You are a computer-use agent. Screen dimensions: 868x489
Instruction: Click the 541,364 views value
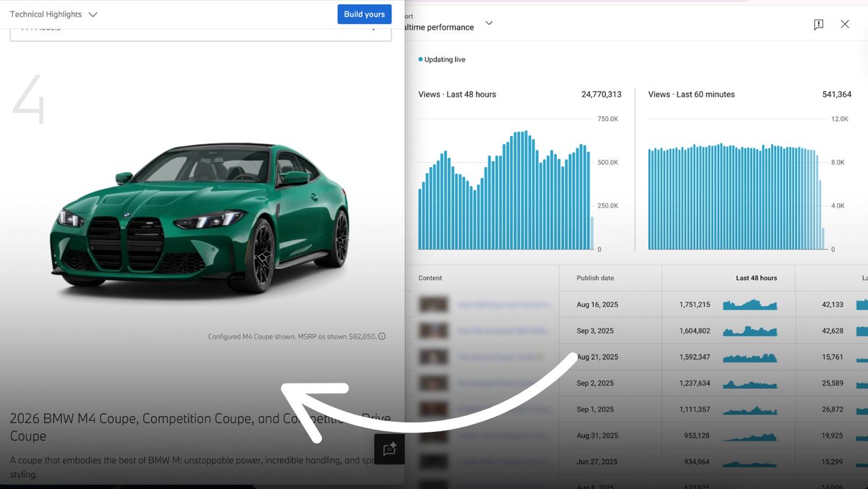(837, 95)
